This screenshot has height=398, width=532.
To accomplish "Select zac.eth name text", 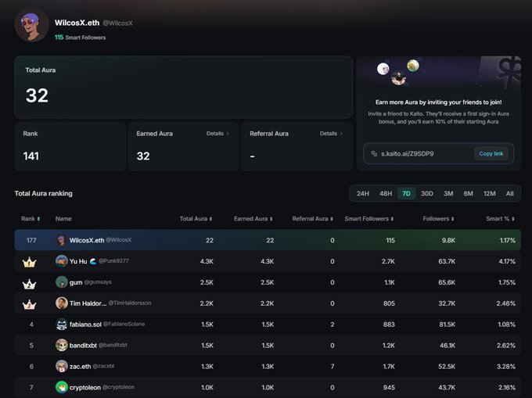I will [80, 367].
